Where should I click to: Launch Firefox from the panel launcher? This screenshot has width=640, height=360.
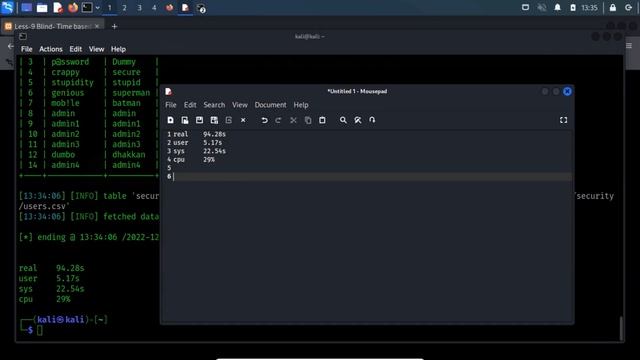[73, 8]
